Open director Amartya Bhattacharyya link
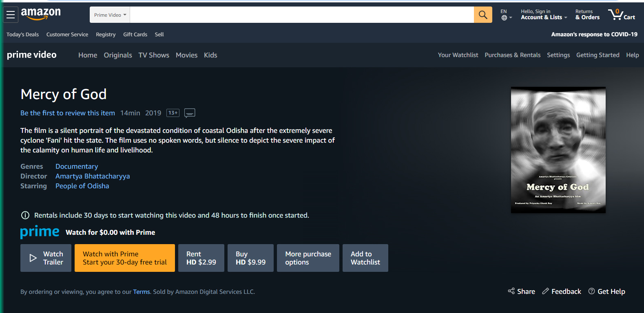This screenshot has width=644, height=313. 93,176
